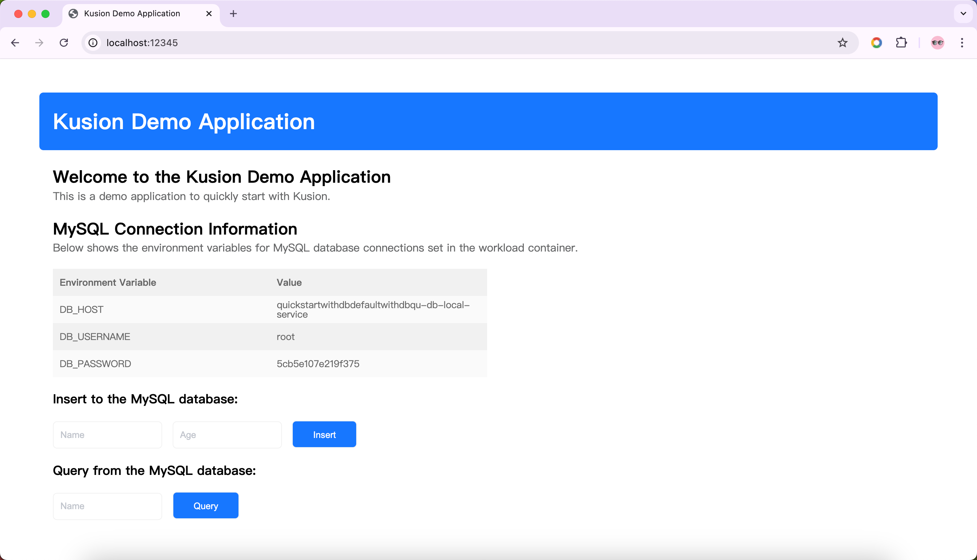Click the Name field under Query section
The height and width of the screenshot is (560, 977).
(x=107, y=505)
